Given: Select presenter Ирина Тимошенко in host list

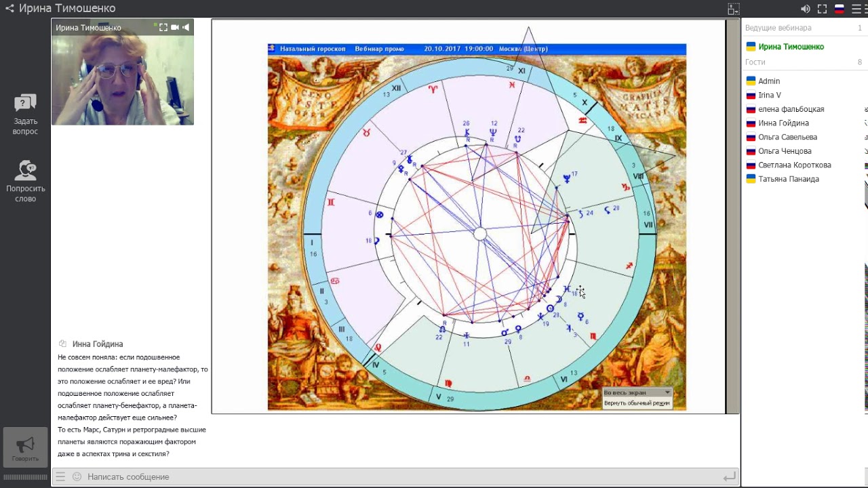Looking at the screenshot, I should point(791,47).
